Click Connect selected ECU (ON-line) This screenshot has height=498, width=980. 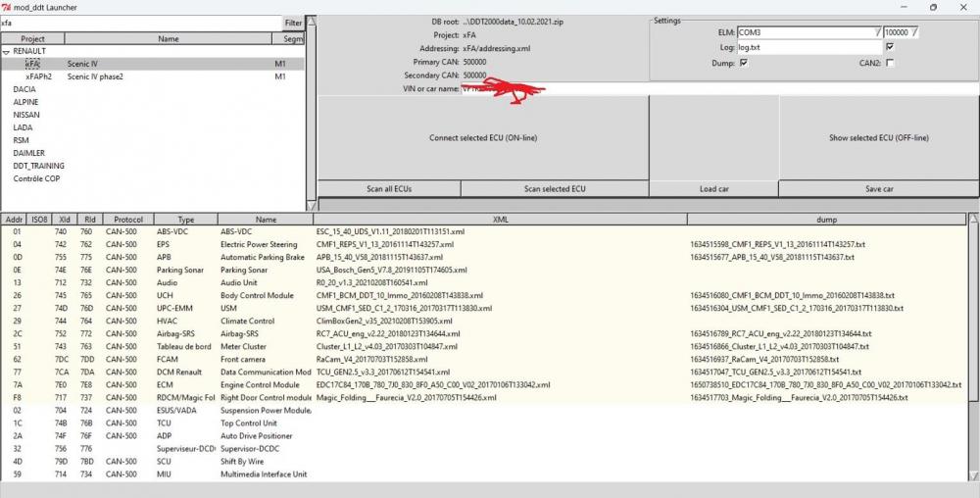point(483,138)
